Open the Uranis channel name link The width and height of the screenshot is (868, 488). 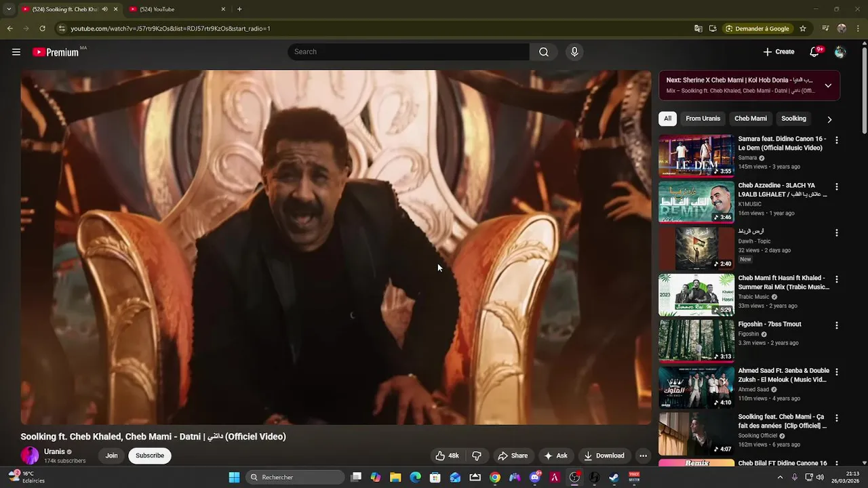click(x=54, y=451)
